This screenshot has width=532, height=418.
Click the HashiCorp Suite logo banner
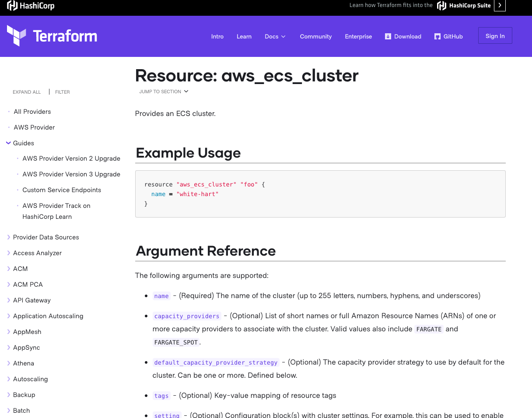pos(464,6)
